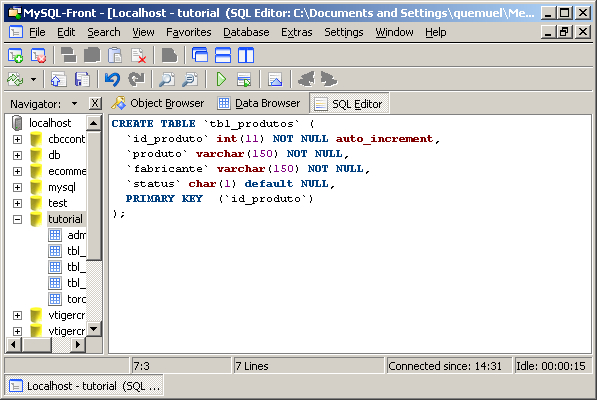Expand the mysql database node
Screen dimensions: 597x400
[17, 187]
